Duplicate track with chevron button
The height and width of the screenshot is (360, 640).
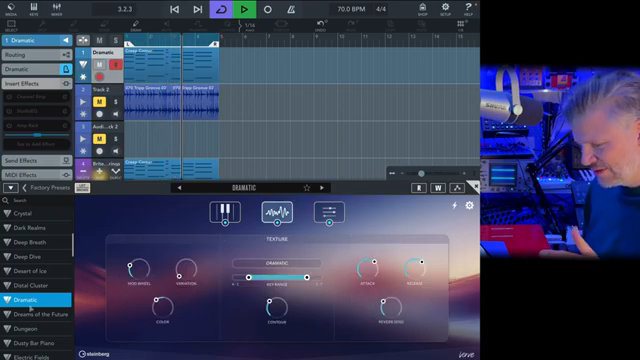(116, 172)
